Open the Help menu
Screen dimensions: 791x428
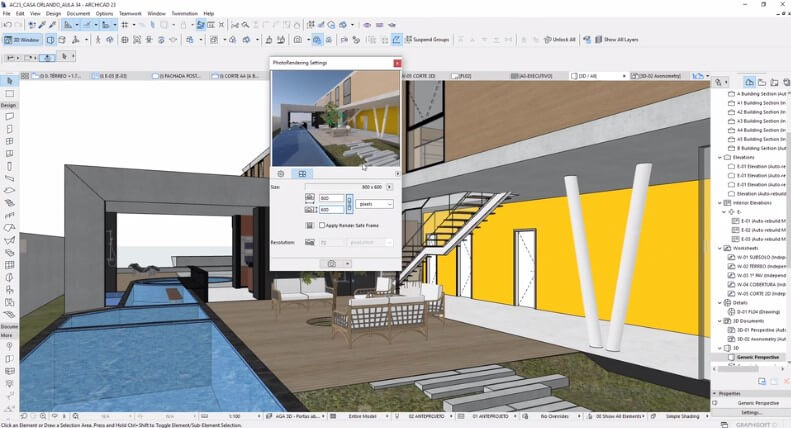[x=209, y=14]
